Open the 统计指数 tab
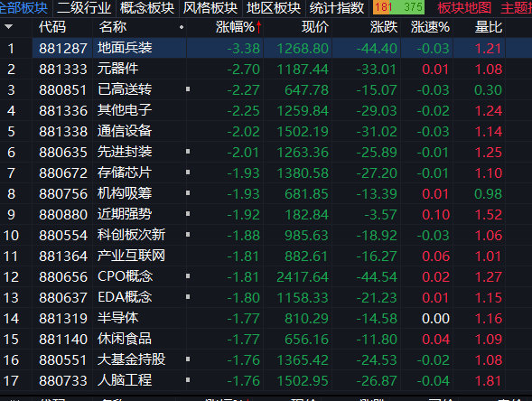Screen dimensions: 532x401 pos(337,8)
